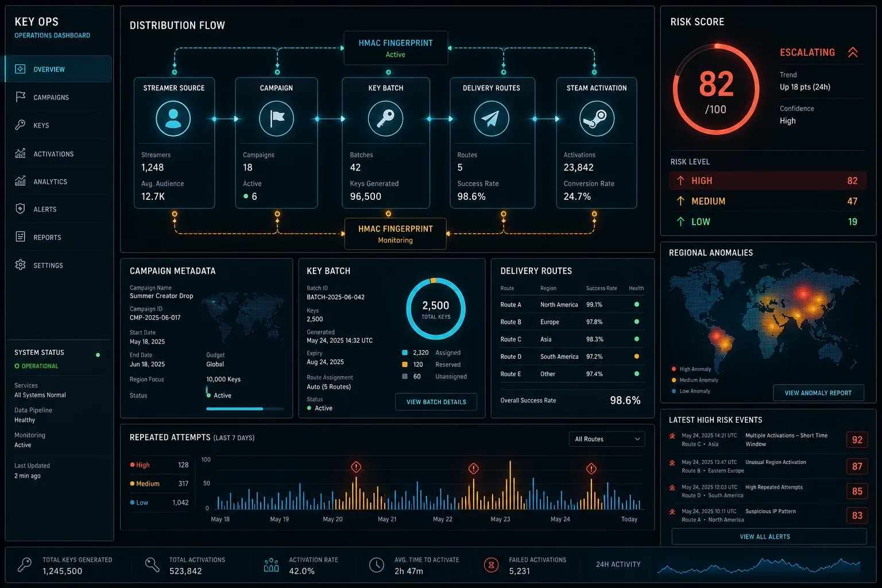Click the Route D orange health dot
Image resolution: width=882 pixels, height=588 pixels.
(x=636, y=357)
